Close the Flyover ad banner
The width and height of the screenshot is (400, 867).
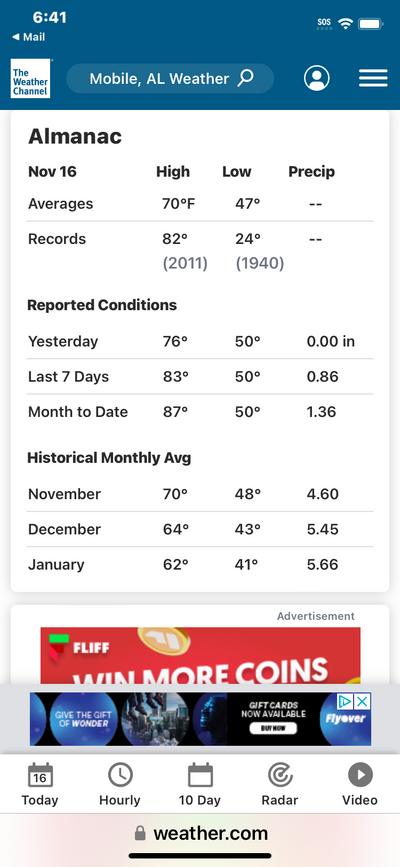362,702
